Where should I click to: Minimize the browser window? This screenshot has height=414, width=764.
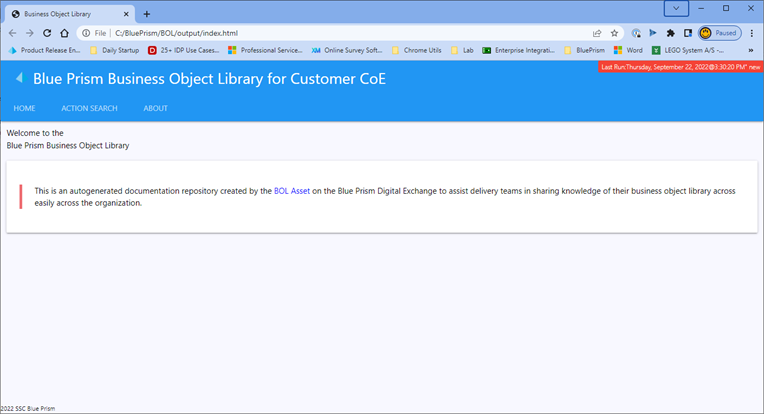point(701,8)
